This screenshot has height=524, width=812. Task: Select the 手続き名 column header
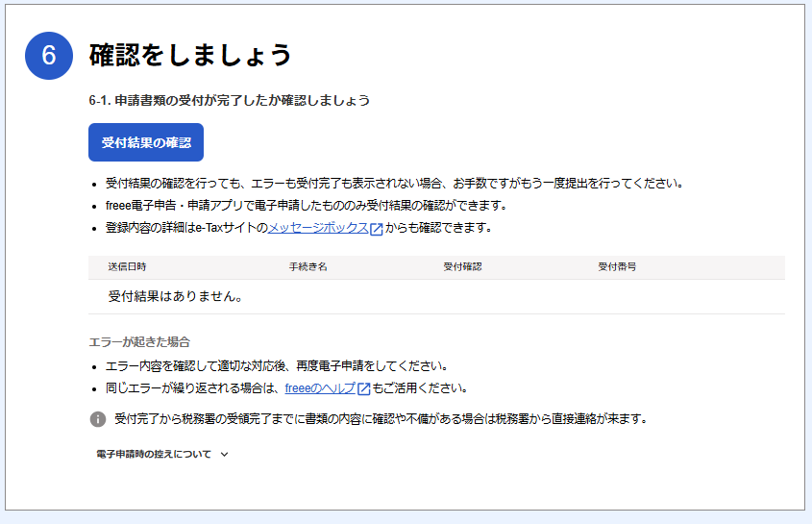click(308, 267)
